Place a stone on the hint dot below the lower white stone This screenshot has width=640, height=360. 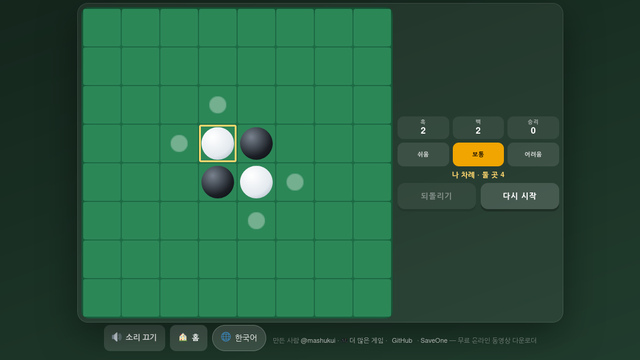coord(256,221)
